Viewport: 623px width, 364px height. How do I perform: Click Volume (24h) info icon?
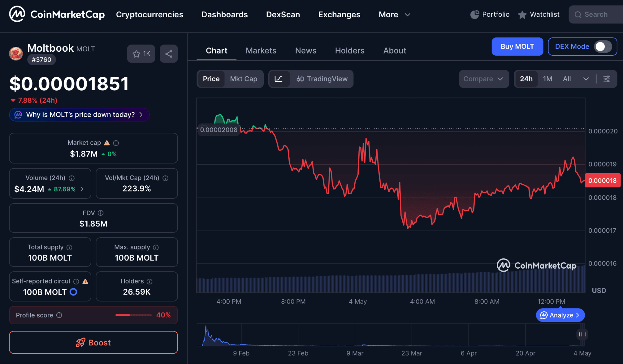[72, 178]
